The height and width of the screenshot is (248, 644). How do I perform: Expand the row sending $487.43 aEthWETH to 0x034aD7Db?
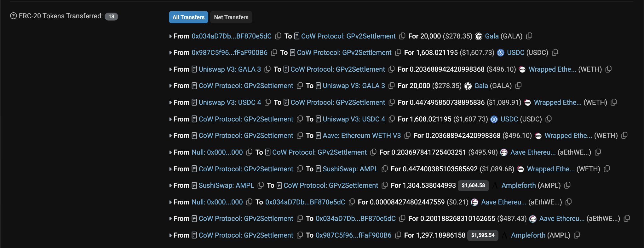click(x=170, y=219)
